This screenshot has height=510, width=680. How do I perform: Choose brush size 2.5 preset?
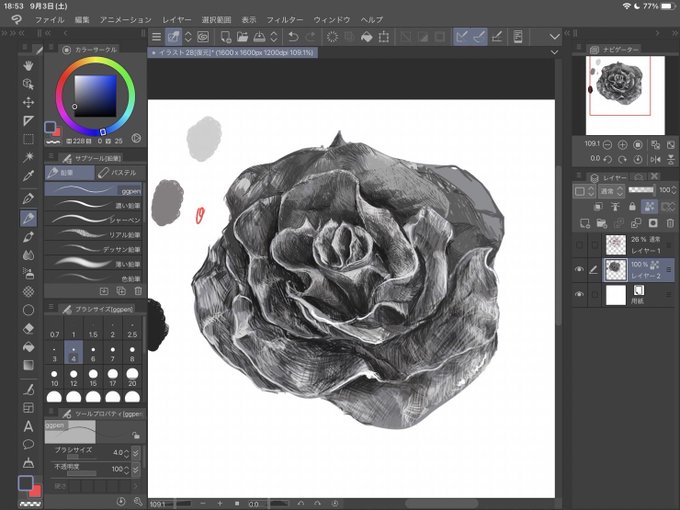tap(132, 329)
